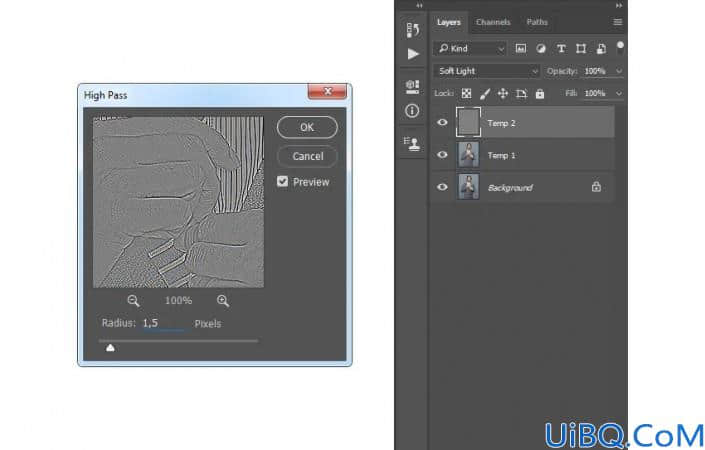Collapse the icon dock double arrows
705x450 pixels.
tap(419, 5)
